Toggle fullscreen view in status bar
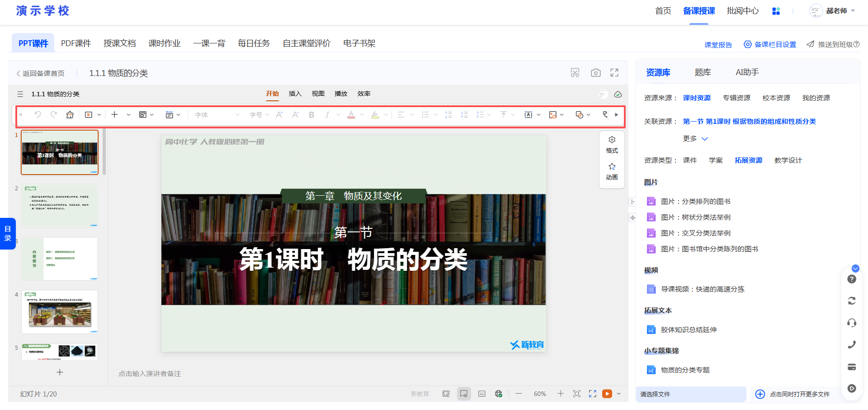This screenshot has width=868, height=410. tap(593, 394)
